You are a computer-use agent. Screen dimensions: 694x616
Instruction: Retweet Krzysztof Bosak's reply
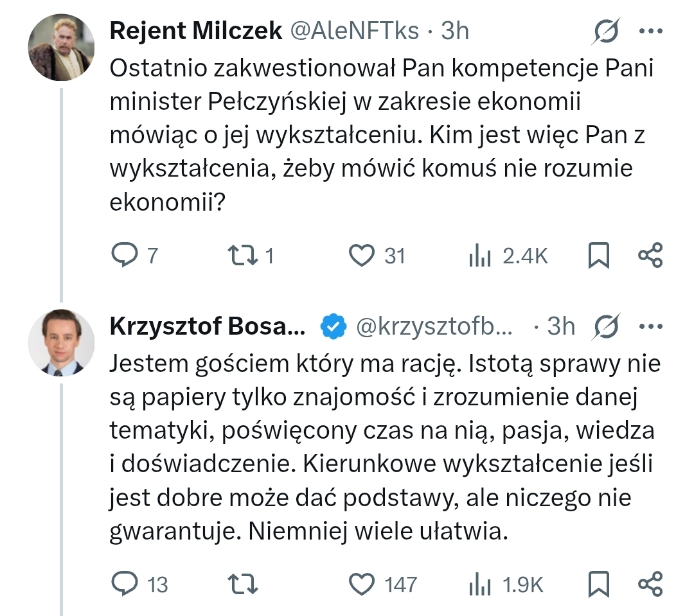point(244,584)
